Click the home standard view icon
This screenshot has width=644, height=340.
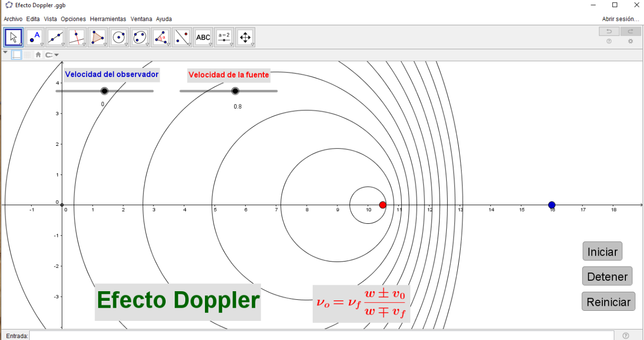coord(38,55)
